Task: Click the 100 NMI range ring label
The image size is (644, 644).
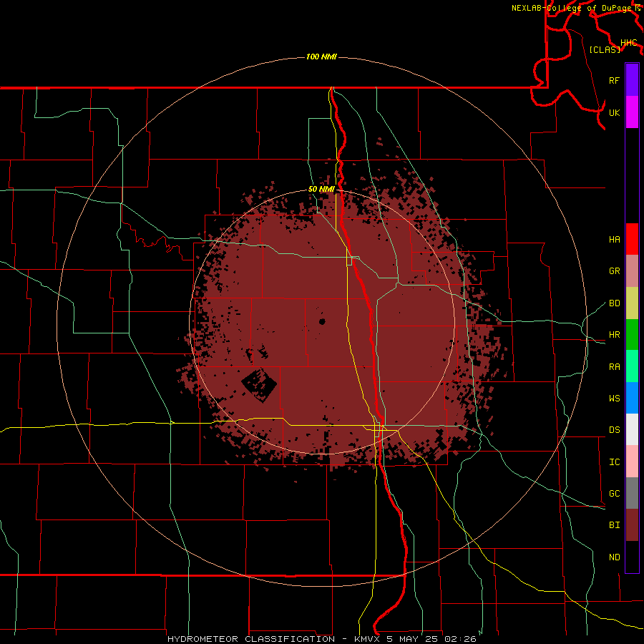Action: click(x=321, y=57)
